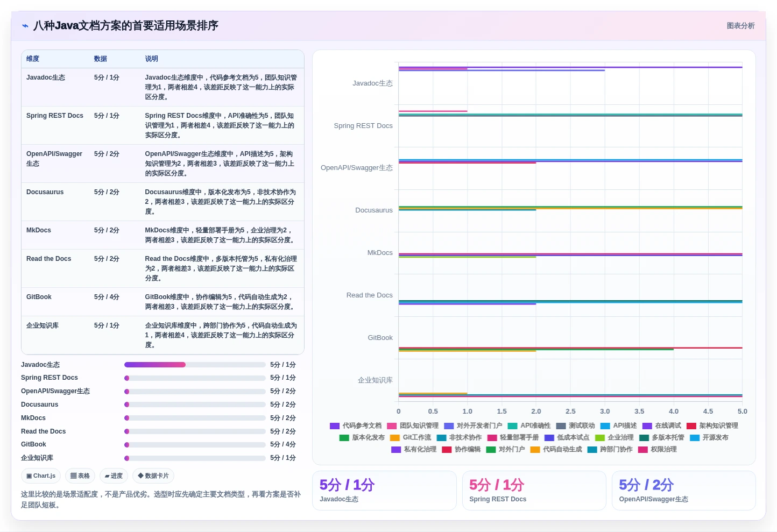Click the Git工作流 legend swatch
777x532 pixels.
(x=395, y=438)
